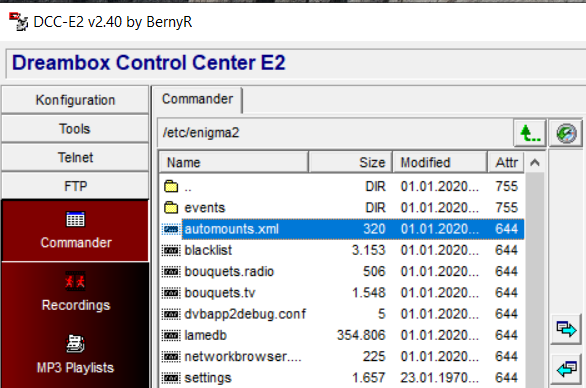The width and height of the screenshot is (586, 388).
Task: Sort file list by Attr column
Action: (x=506, y=162)
